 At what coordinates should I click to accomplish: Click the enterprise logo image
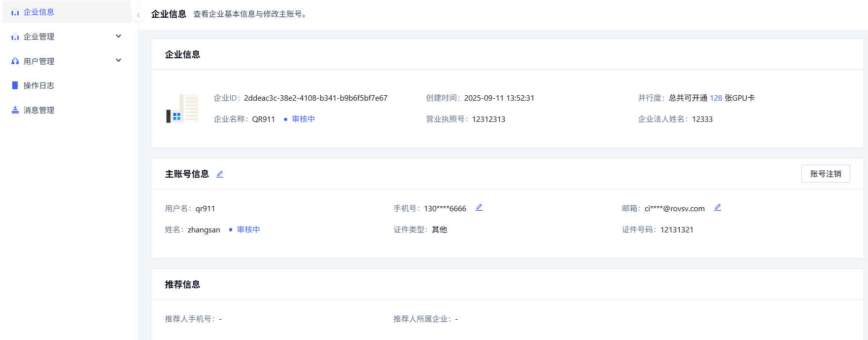182,109
